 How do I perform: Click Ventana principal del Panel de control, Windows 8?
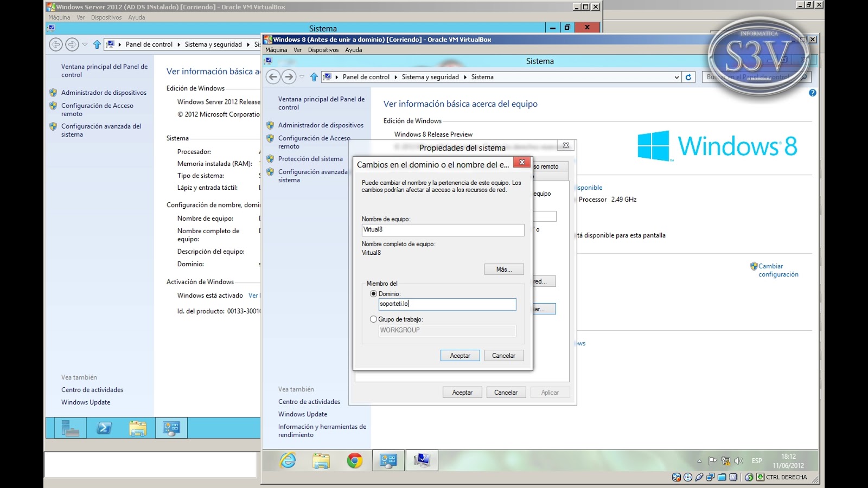[x=321, y=103]
